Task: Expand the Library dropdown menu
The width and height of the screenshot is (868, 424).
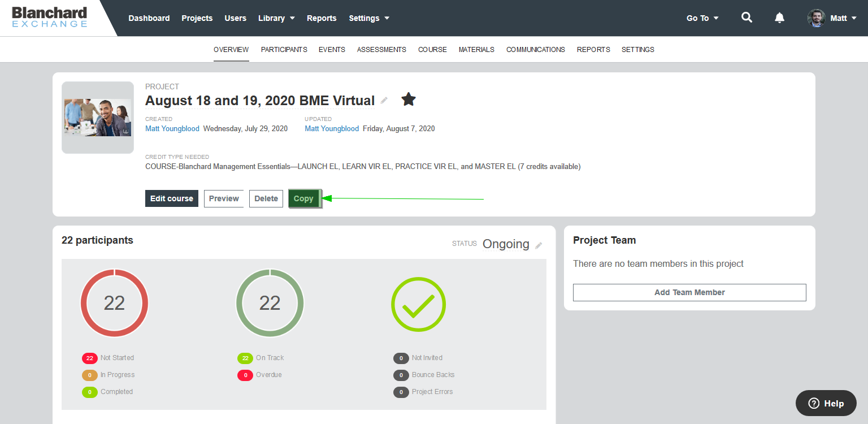Action: tap(276, 18)
